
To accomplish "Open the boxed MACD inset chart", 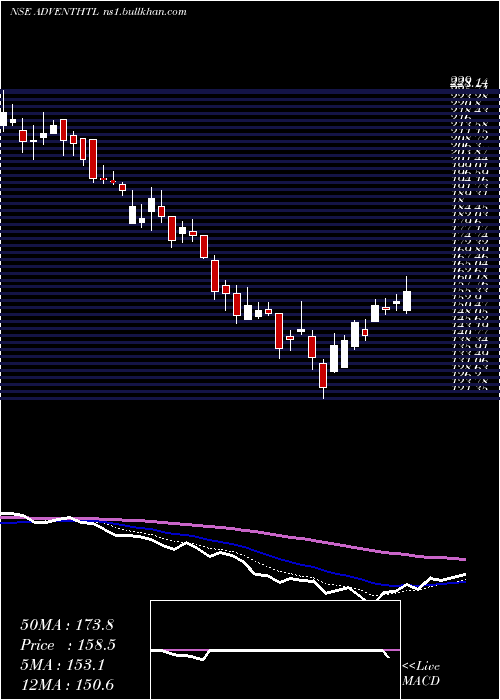I will (x=275, y=650).
